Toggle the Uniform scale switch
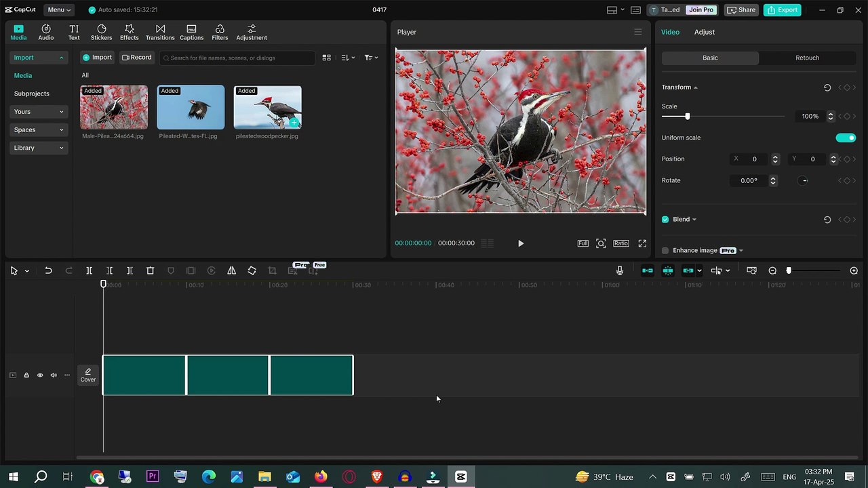Viewport: 868px width, 488px height. pyautogui.click(x=846, y=138)
